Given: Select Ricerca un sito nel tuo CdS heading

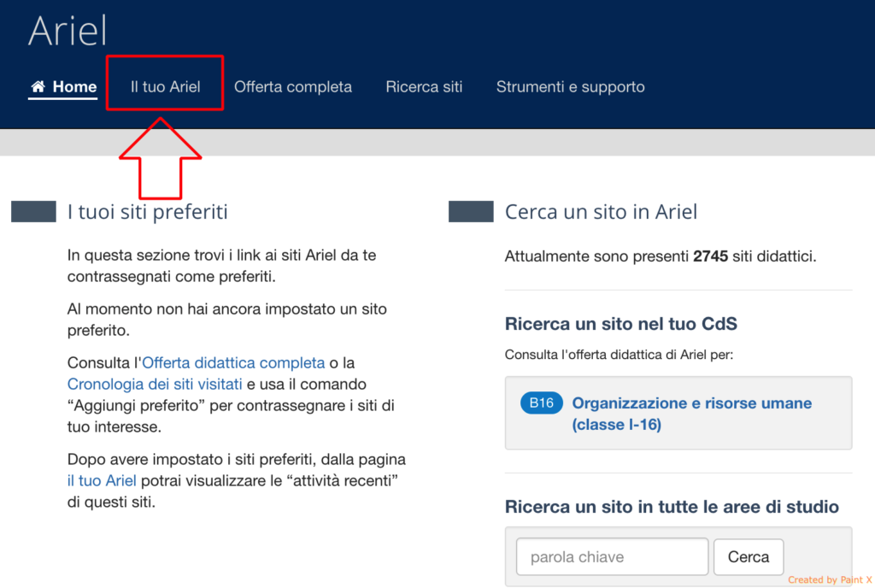Looking at the screenshot, I should tap(621, 324).
